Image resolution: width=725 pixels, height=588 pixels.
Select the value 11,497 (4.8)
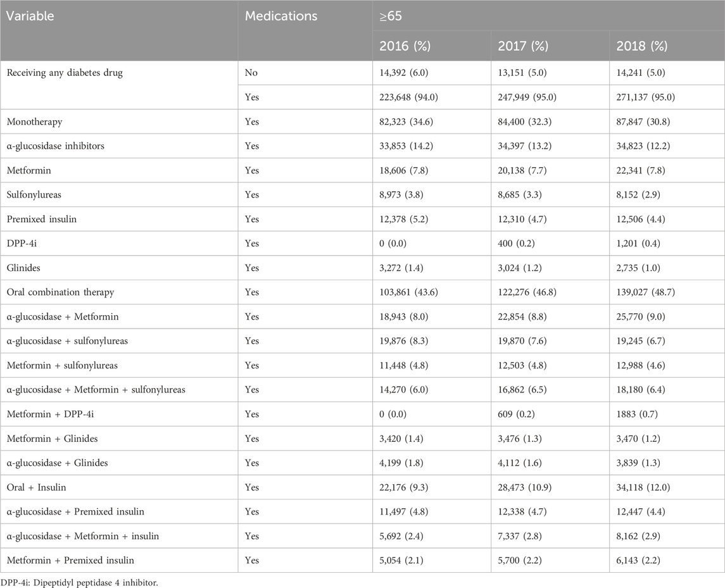tap(403, 511)
